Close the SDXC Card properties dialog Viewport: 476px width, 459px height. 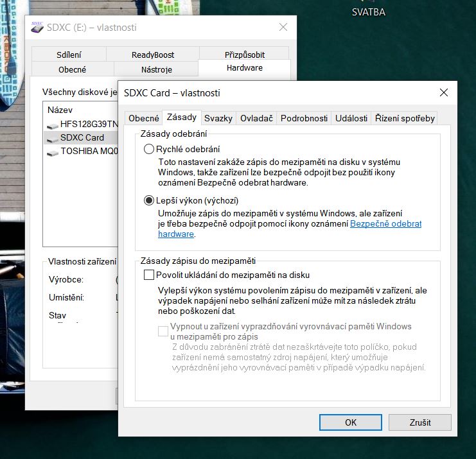click(443, 92)
